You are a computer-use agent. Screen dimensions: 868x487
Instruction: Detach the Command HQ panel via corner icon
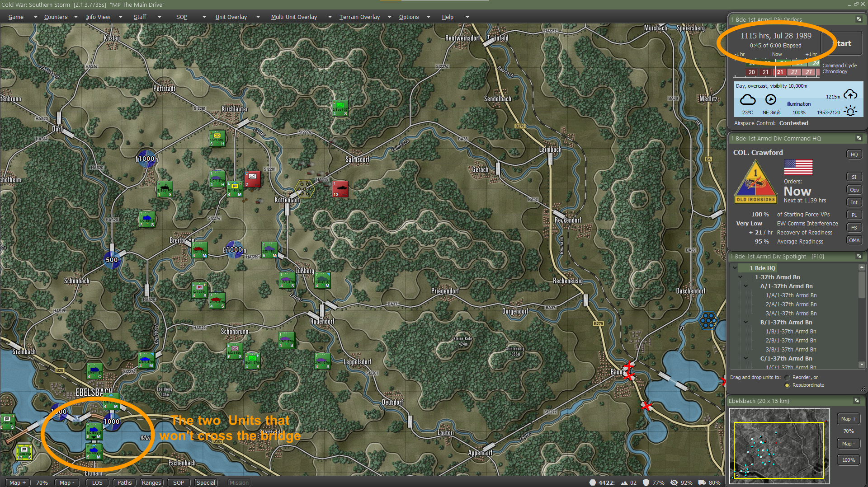pos(859,138)
